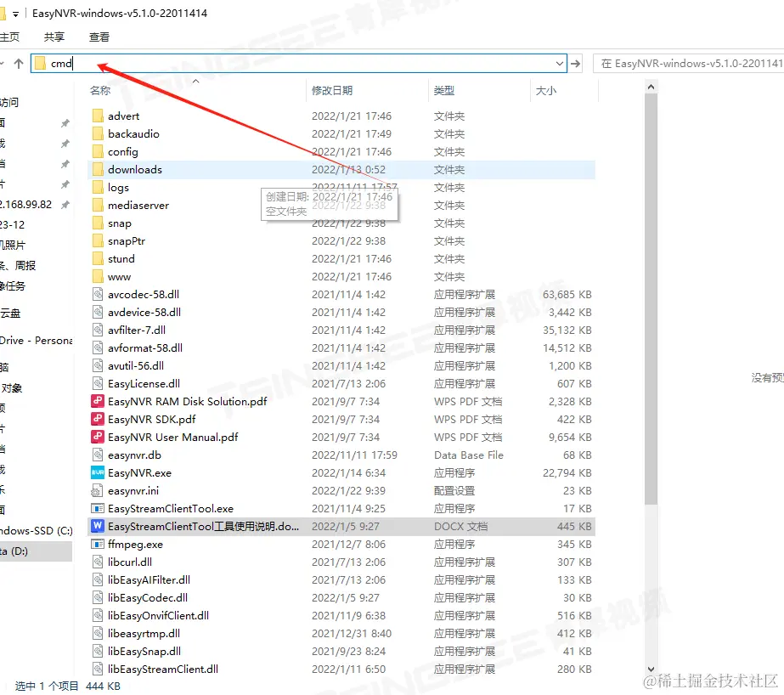
Task: Click the backaudio folder icon
Action: [98, 134]
